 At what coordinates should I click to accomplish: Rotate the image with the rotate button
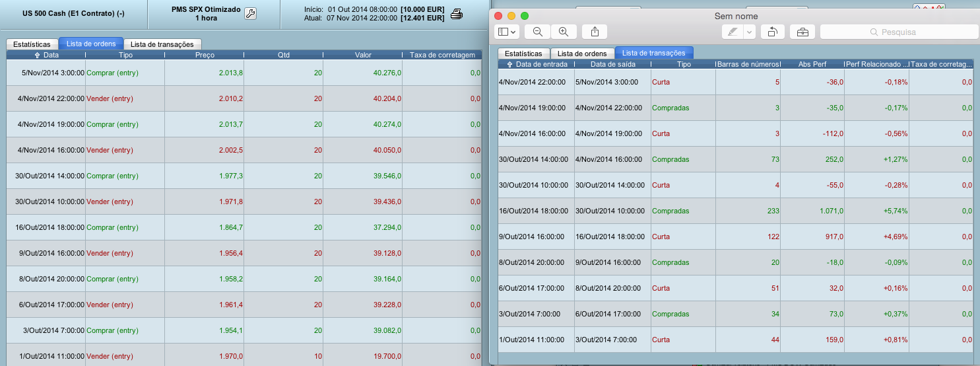coord(772,32)
